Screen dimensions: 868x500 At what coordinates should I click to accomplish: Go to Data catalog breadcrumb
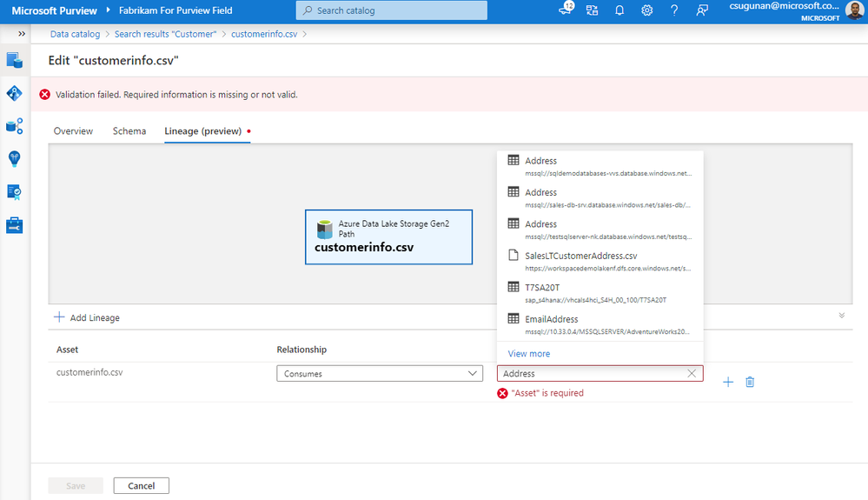(x=76, y=34)
